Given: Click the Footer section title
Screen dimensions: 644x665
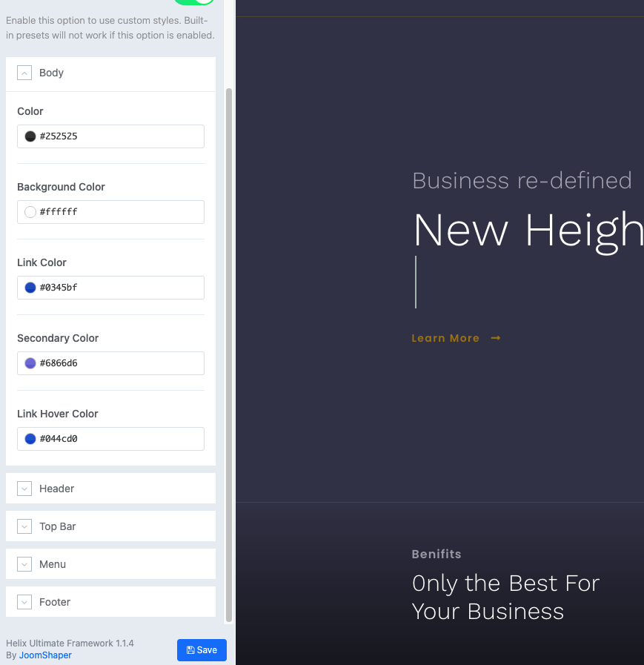Looking at the screenshot, I should 55,602.
